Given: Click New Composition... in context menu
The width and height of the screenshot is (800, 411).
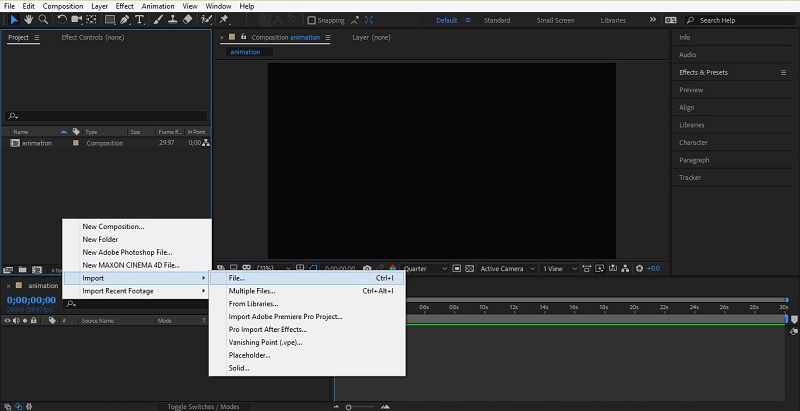Looking at the screenshot, I should (113, 227).
